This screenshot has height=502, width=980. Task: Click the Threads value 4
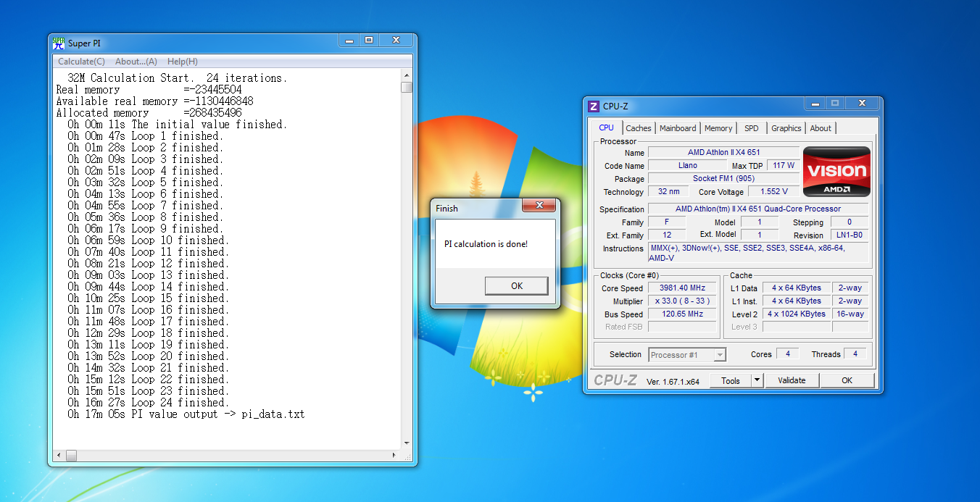click(855, 354)
